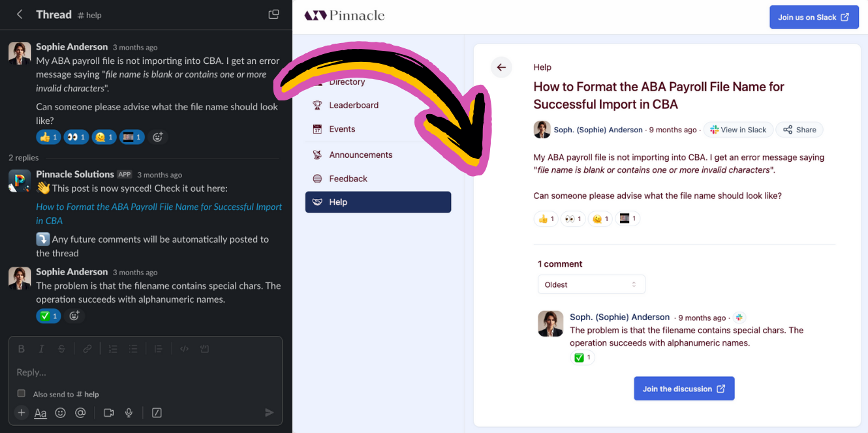Start a bulleted list in reply
The width and height of the screenshot is (868, 433).
(x=133, y=349)
